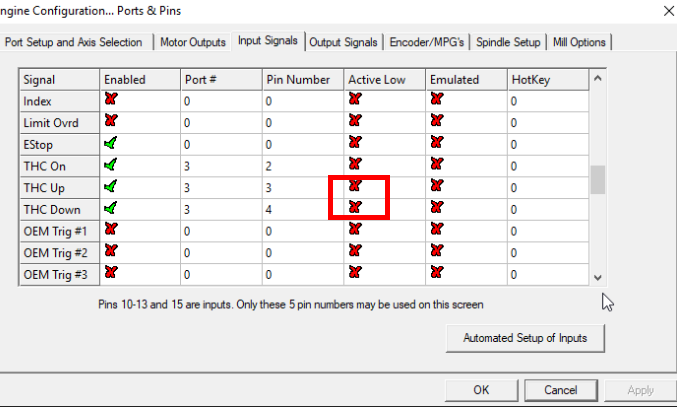Toggle the EStop Enabled green checkmark
This screenshot has height=407, width=677.
click(x=110, y=143)
